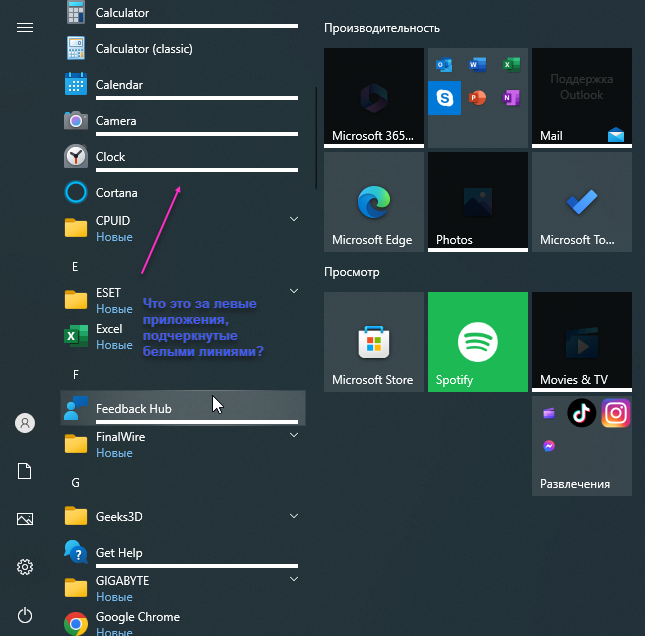Screen dimensions: 645x636
Task: Expand the ESET folder chevron
Action: (294, 291)
